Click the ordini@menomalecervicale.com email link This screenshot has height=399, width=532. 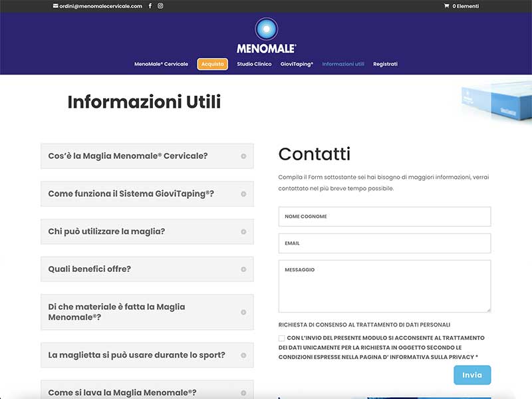click(x=101, y=6)
